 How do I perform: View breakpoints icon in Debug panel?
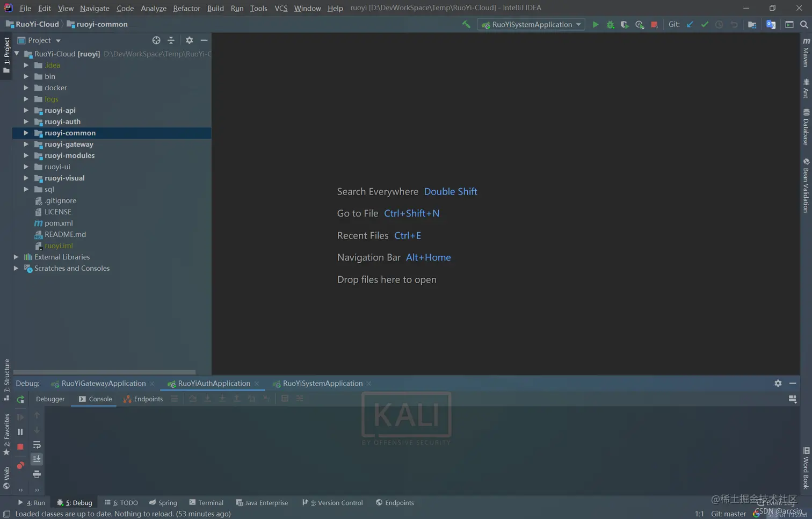click(20, 465)
